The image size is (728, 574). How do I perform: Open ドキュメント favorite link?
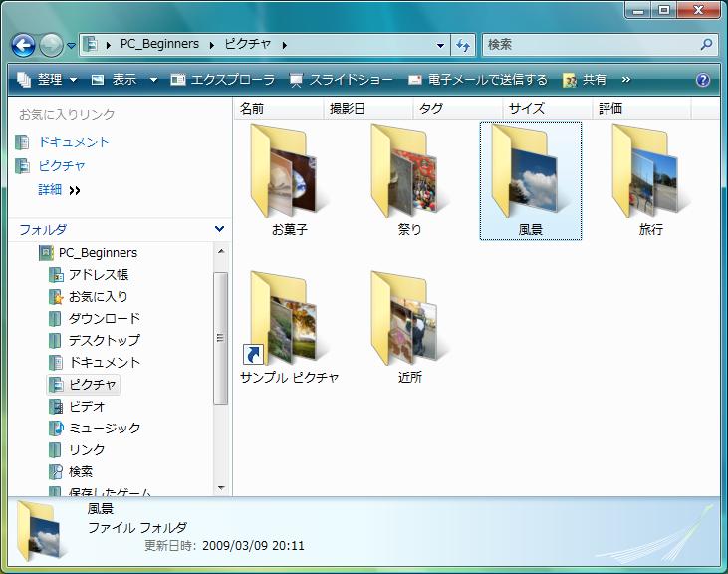click(x=74, y=143)
